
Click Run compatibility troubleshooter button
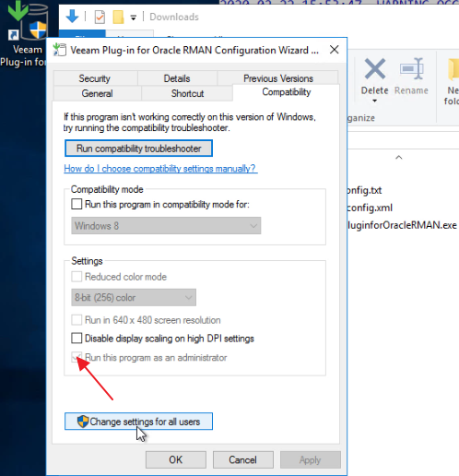point(138,149)
